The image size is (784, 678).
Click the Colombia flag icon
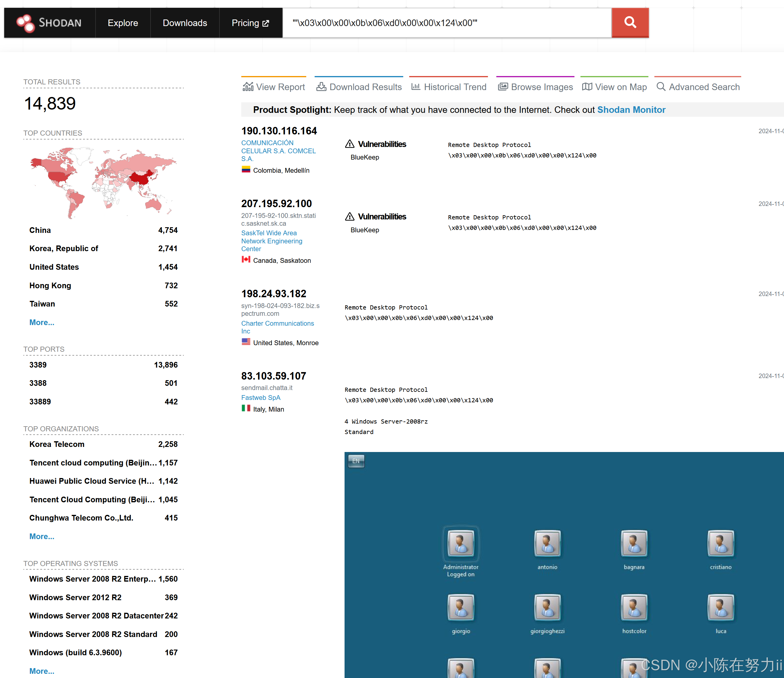246,169
